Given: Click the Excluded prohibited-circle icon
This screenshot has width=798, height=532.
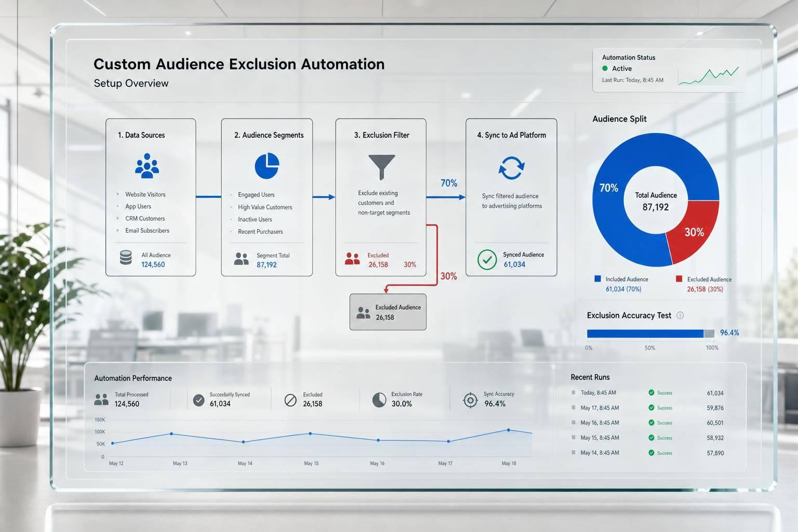Looking at the screenshot, I should point(290,400).
